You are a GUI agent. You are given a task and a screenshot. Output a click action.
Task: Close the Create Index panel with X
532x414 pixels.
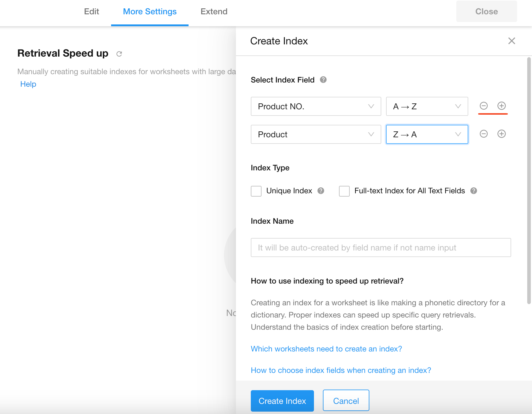(511, 41)
